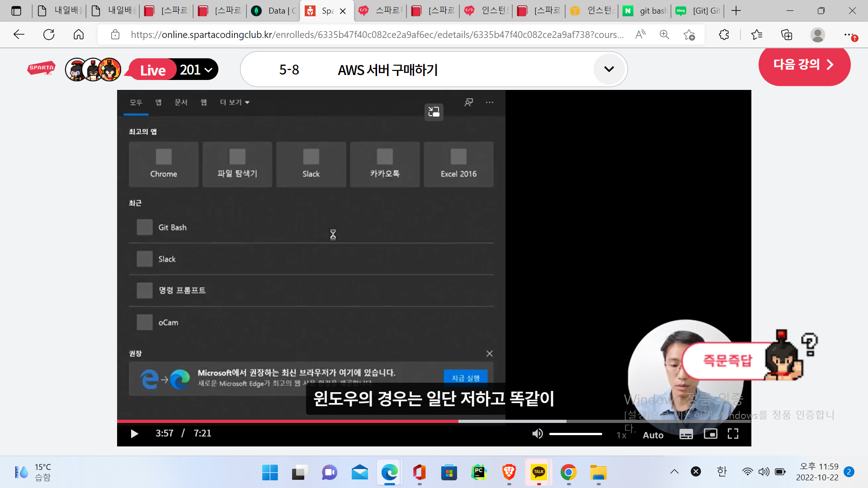
Task: Open Auto quality setting
Action: pos(653,435)
